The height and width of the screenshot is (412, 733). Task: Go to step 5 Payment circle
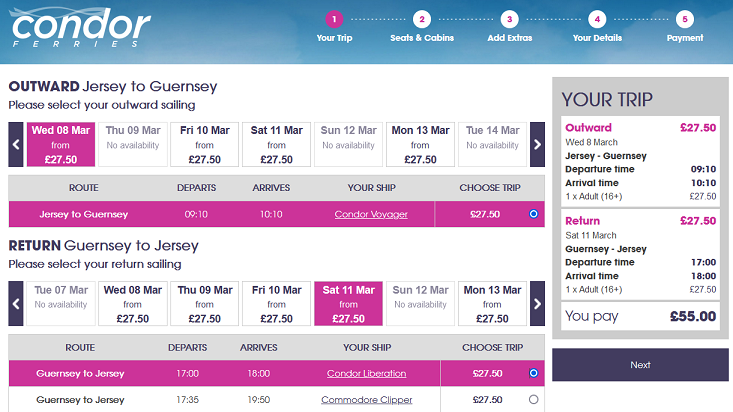click(685, 19)
